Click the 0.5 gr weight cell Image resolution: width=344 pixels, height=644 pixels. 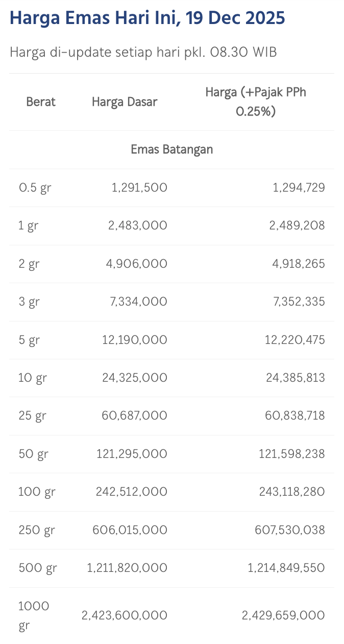[35, 188]
